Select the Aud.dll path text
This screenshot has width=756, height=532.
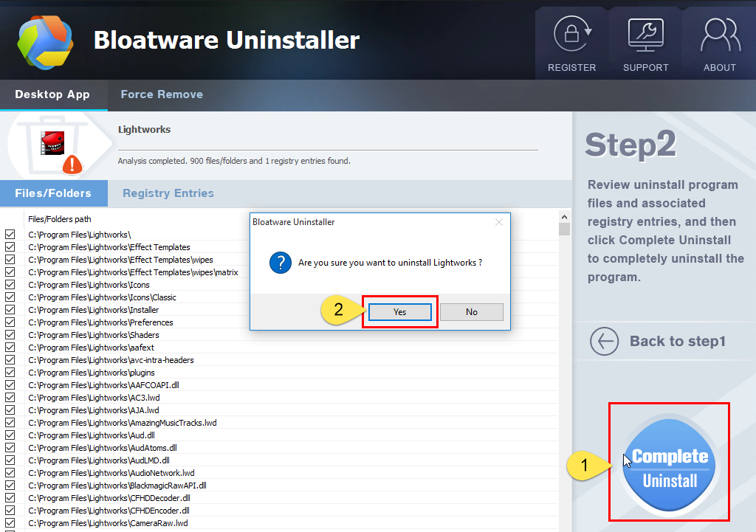coord(92,435)
